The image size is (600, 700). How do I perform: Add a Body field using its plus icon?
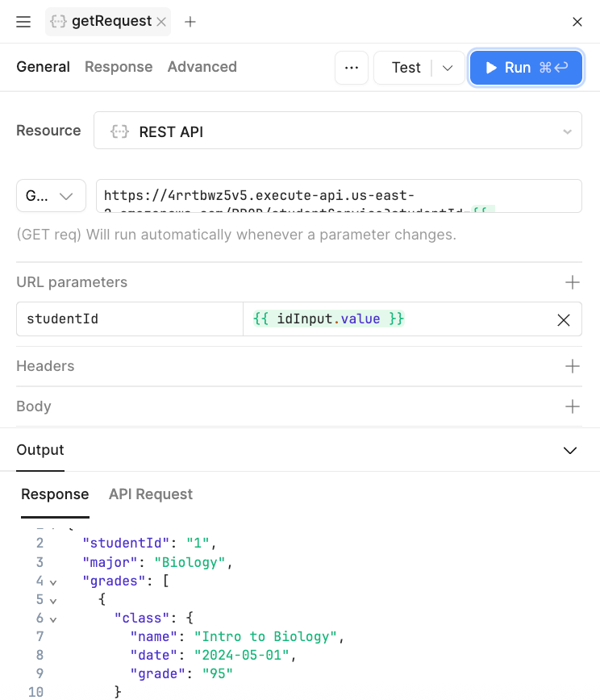click(x=572, y=406)
